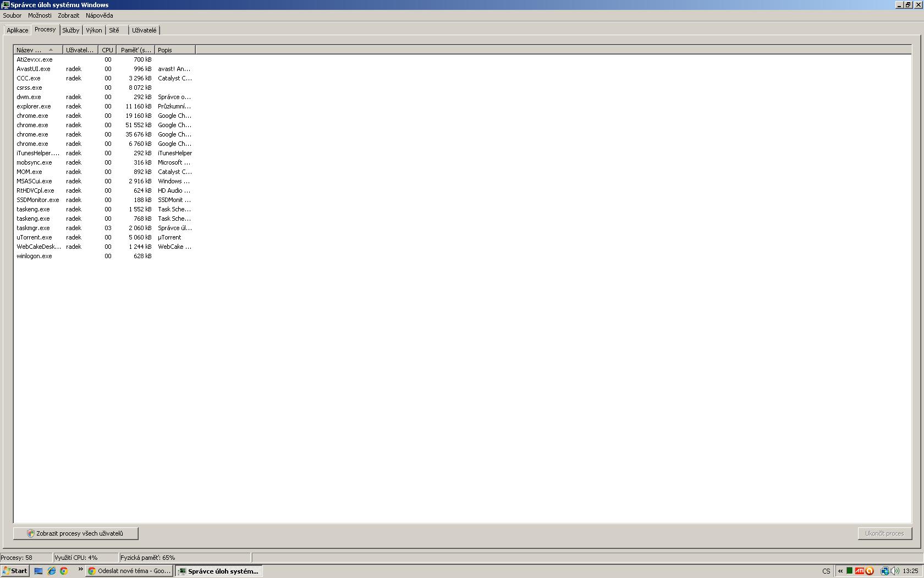Image resolution: width=924 pixels, height=578 pixels.
Task: Click the CS language indicator
Action: pyautogui.click(x=826, y=571)
